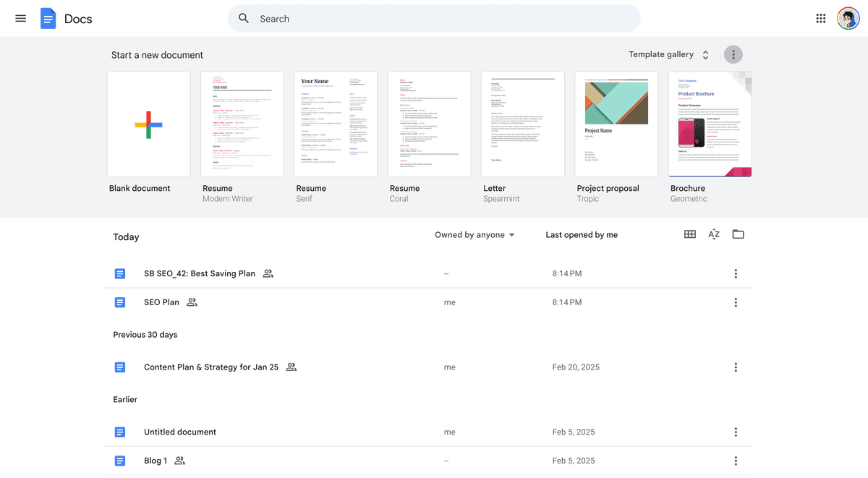Open more options for SEO Plan
Viewport: 868px width, 478px height.
coord(736,302)
